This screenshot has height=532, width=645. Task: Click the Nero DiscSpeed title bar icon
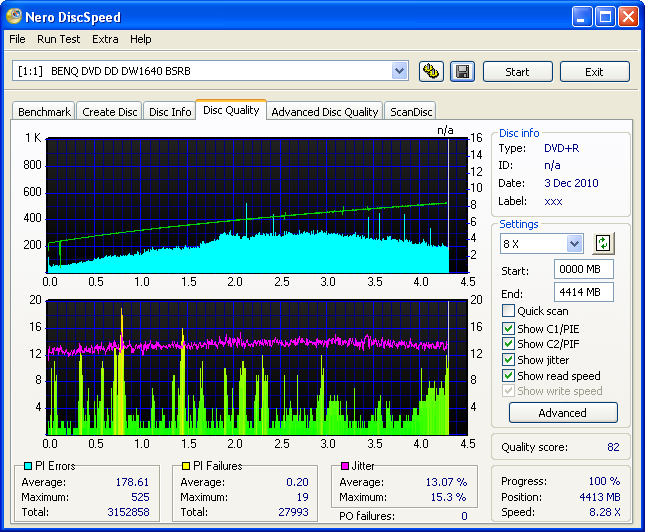tap(14, 16)
